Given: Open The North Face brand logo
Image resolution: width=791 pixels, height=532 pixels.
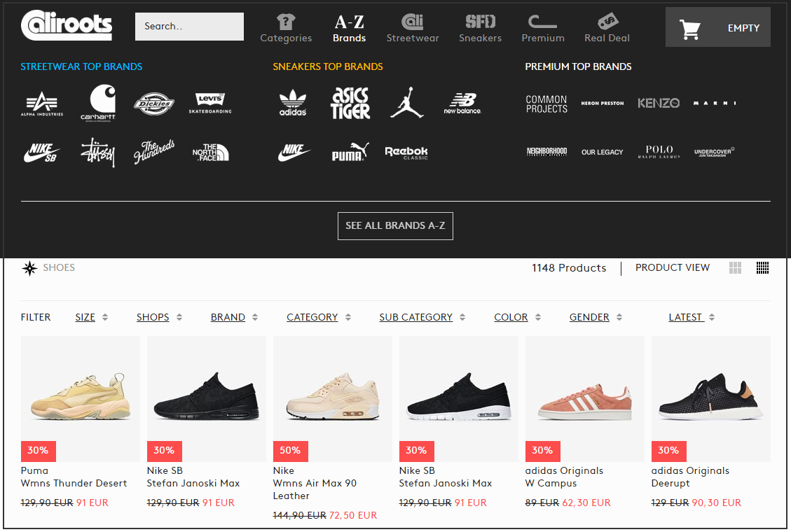Looking at the screenshot, I should coord(210,152).
